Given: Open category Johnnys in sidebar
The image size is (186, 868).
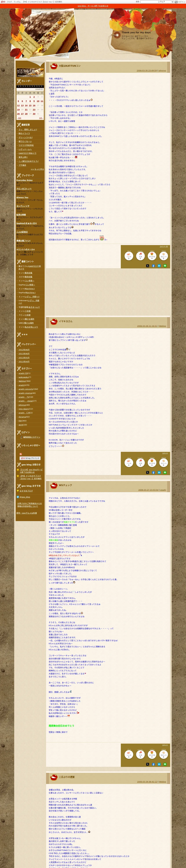Looking at the screenshot, I should tap(22, 405).
